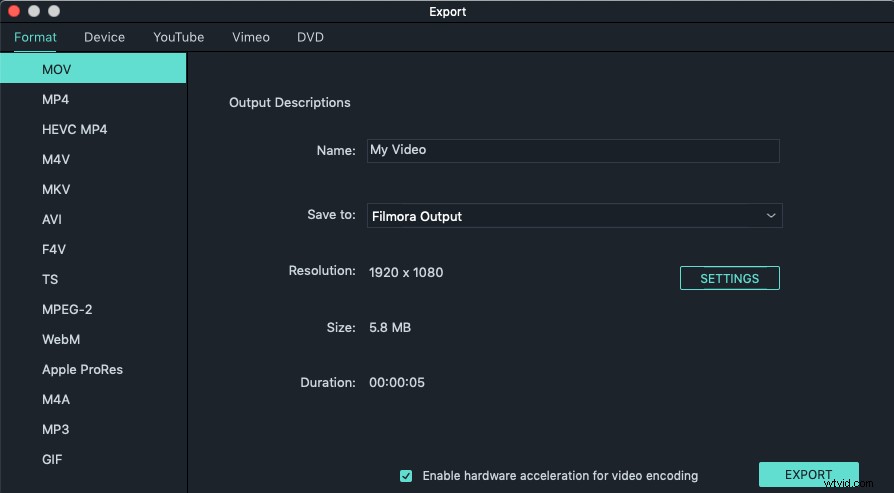Choose HEVC MP4 from format list
This screenshot has width=894, height=493.
74,130
